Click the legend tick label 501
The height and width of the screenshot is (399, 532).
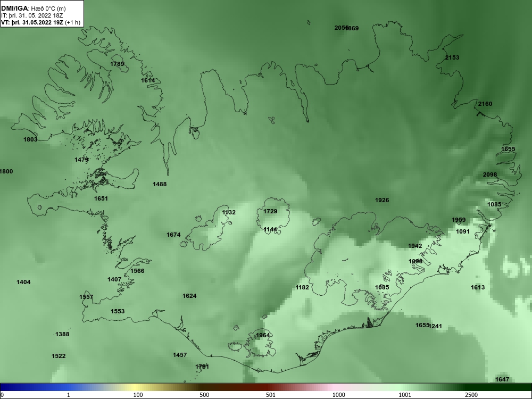pos(271,395)
